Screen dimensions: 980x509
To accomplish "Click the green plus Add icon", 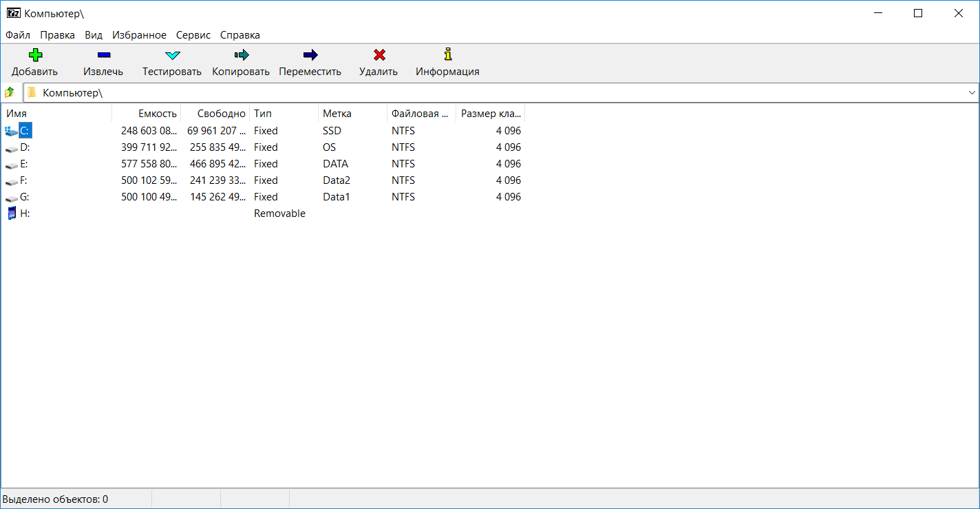I will pyautogui.click(x=34, y=55).
